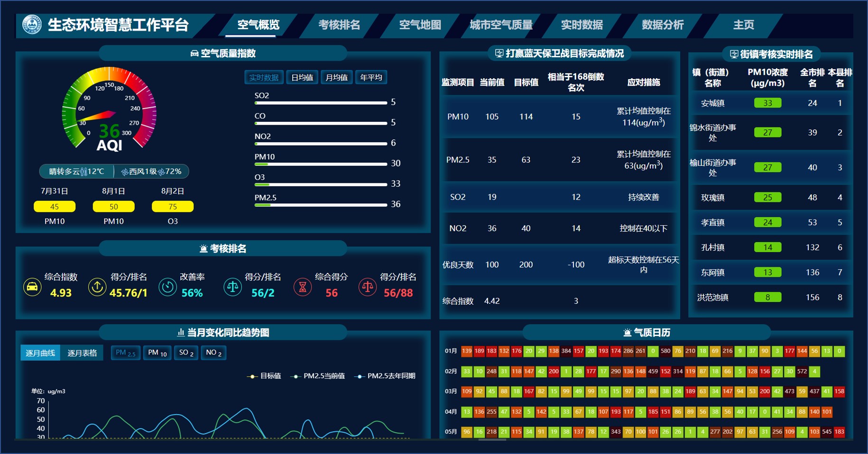868x454 pixels.
Task: Switch to the 逐月表格 view
Action: (x=82, y=353)
